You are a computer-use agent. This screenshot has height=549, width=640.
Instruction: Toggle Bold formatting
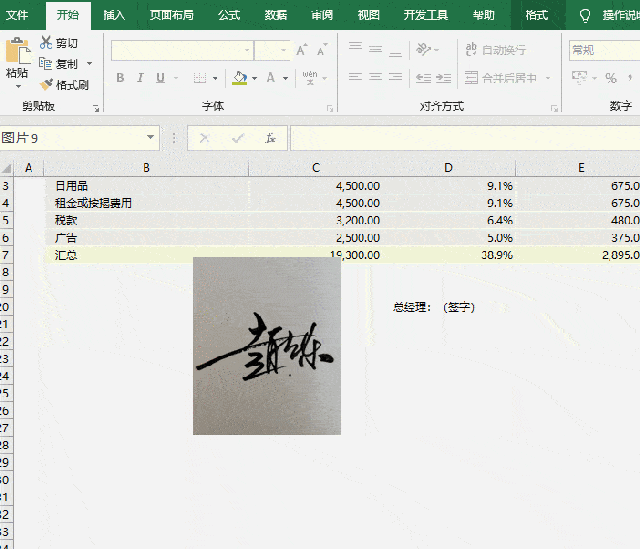click(120, 78)
